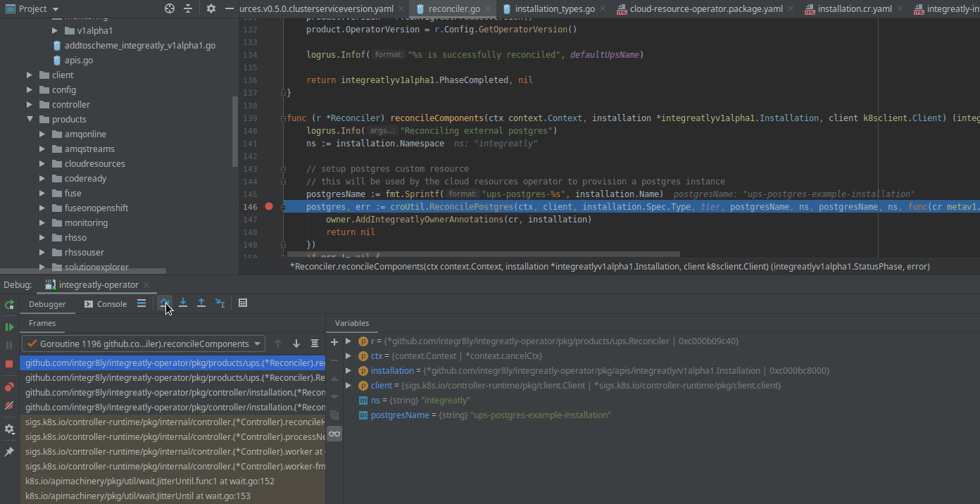Expand the installation variable node
This screenshot has width=980, height=504.
click(348, 371)
